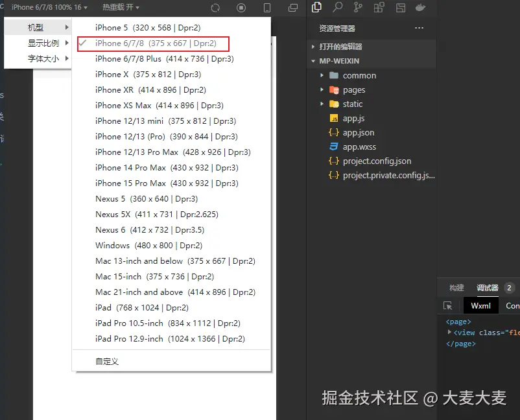Open the iPhone 6/7/8 100% device dropdown
This screenshot has height=420, width=520.
coord(49,7)
